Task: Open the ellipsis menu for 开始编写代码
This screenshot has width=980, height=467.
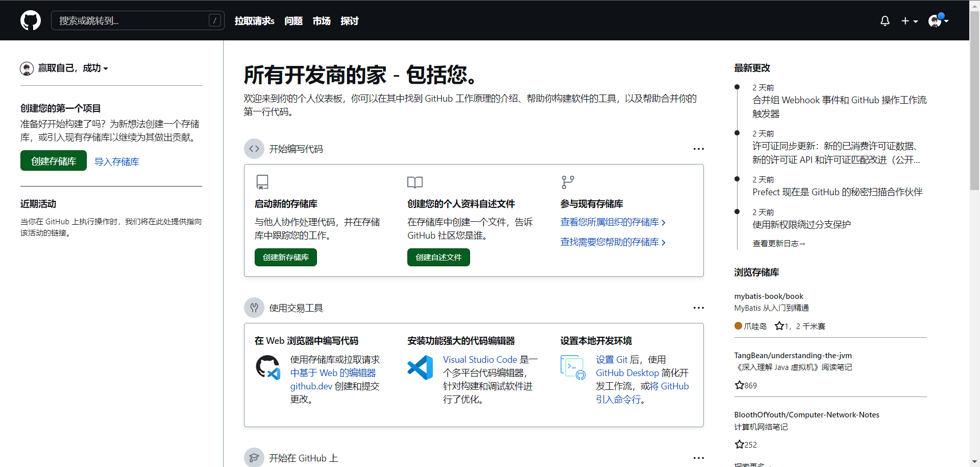Action: (x=698, y=149)
